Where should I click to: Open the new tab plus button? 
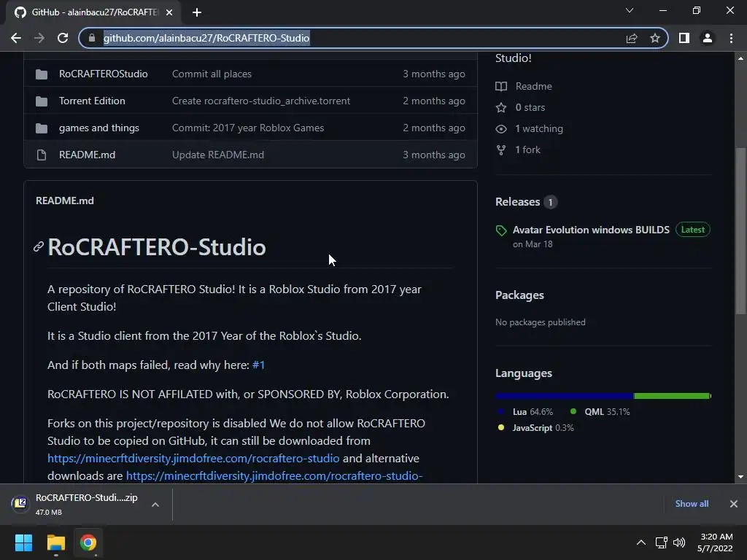[x=197, y=12]
